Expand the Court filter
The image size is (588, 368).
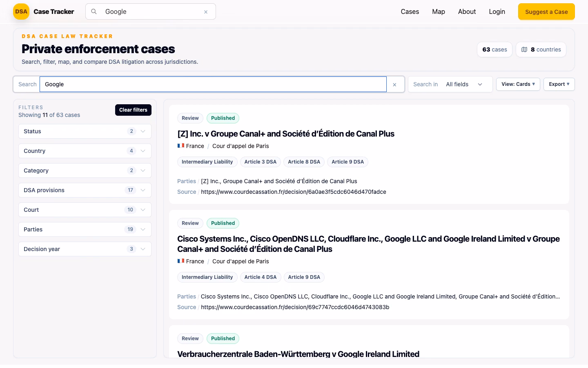85,210
